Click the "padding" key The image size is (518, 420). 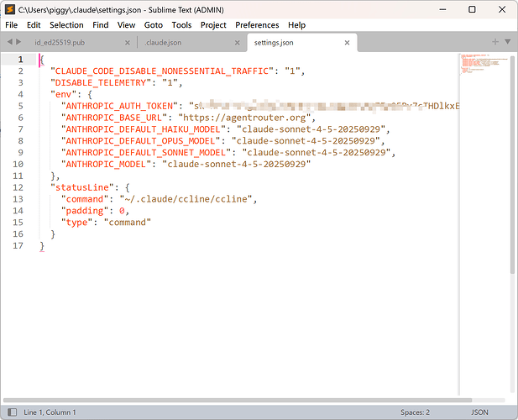85,211
